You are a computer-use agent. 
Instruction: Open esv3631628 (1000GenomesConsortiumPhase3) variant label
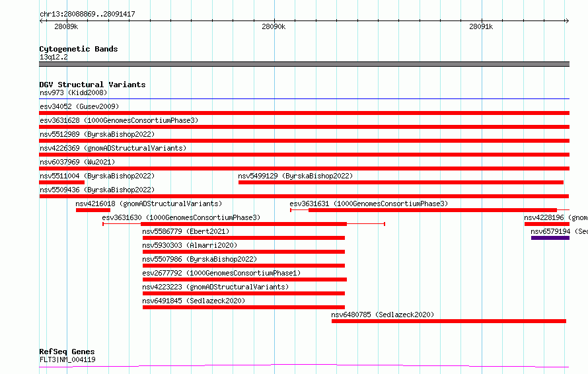tap(119, 120)
